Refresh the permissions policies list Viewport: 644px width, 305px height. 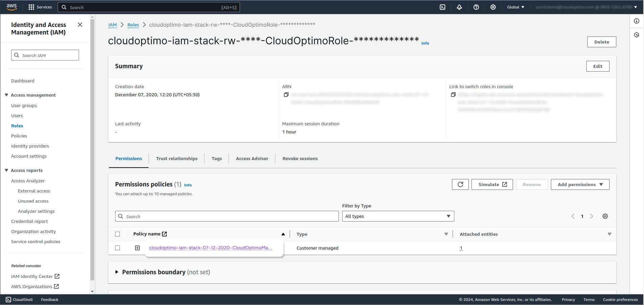[460, 184]
